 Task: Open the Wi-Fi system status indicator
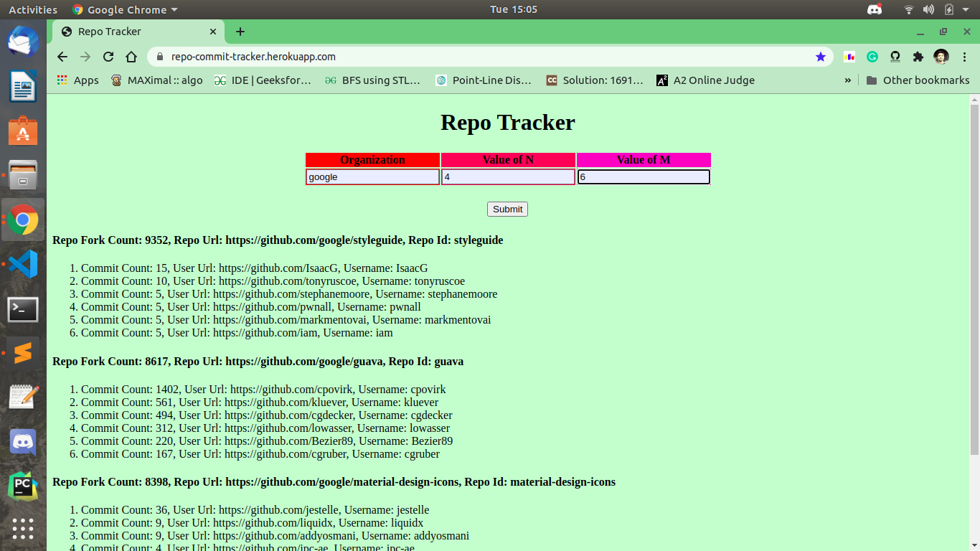coord(909,9)
